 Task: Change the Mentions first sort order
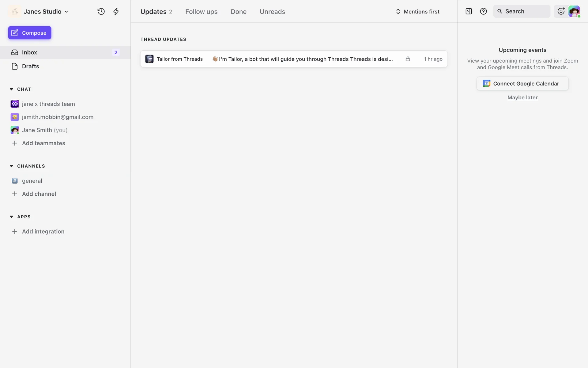[418, 12]
